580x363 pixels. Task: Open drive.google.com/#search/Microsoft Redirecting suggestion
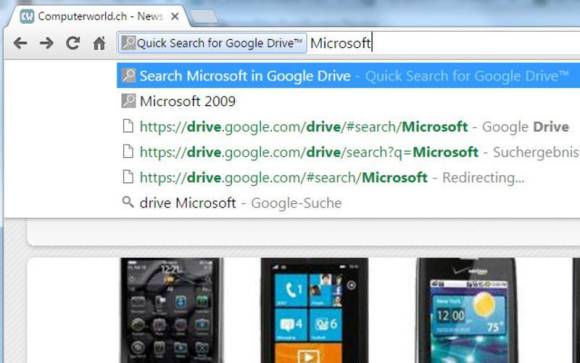pos(348,178)
